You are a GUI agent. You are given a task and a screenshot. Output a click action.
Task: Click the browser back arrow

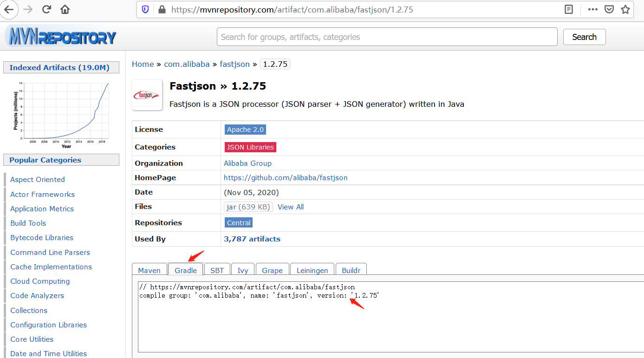click(9, 9)
